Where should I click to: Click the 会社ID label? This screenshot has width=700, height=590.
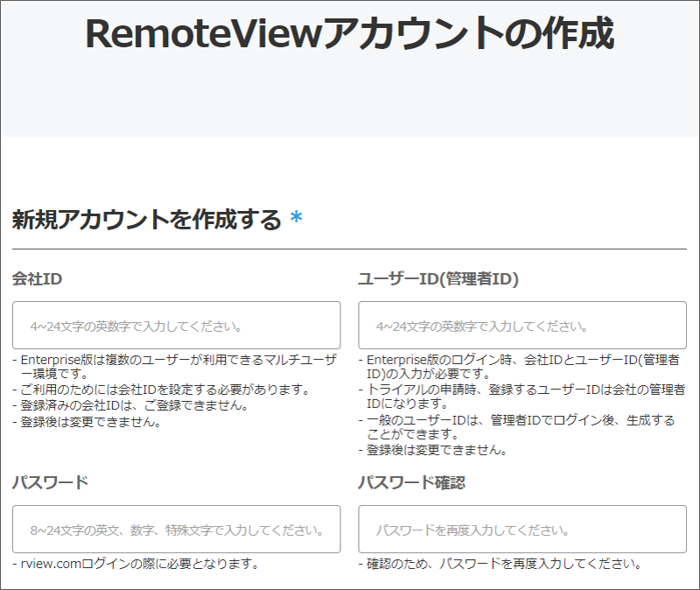tap(37, 278)
